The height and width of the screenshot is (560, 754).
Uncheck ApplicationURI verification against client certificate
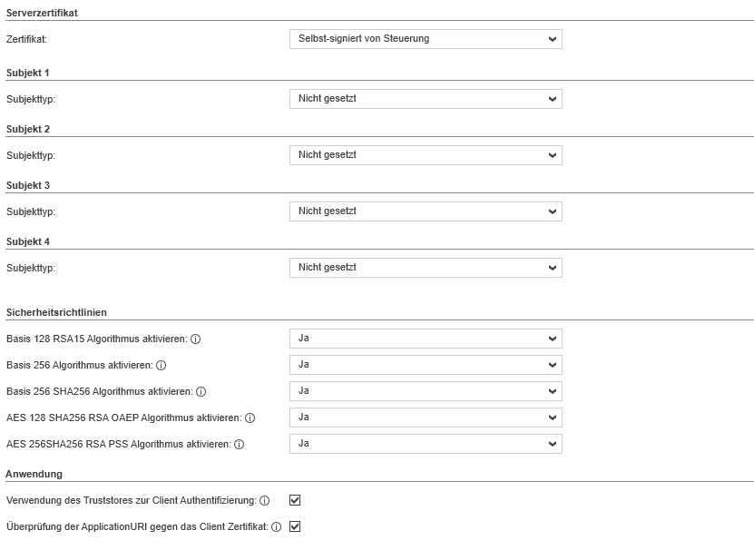(x=295, y=526)
